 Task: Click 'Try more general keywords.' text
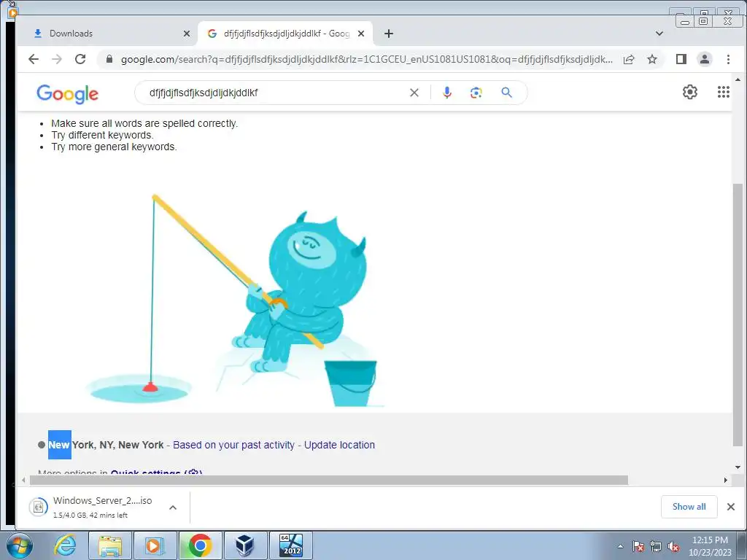pyautogui.click(x=114, y=147)
